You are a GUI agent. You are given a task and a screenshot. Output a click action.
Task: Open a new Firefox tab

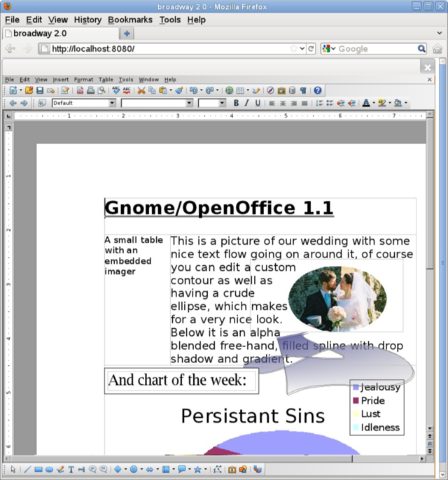point(127,34)
